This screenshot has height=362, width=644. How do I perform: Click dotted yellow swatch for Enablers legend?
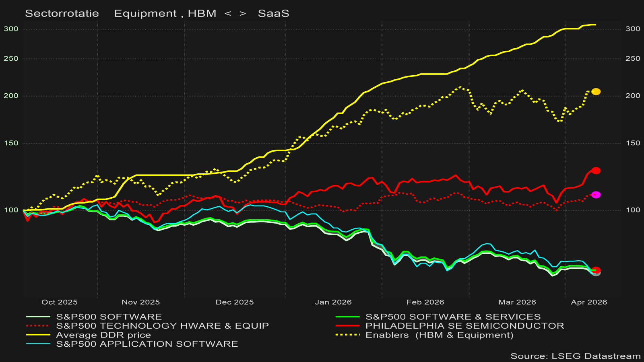click(347, 335)
